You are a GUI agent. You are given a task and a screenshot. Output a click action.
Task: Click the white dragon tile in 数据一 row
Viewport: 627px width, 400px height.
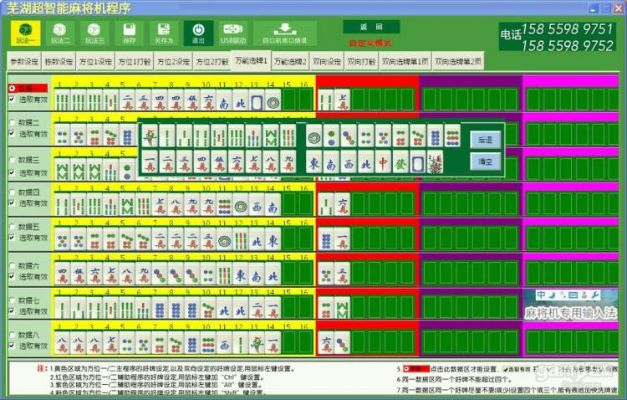pyautogui.click(x=257, y=100)
